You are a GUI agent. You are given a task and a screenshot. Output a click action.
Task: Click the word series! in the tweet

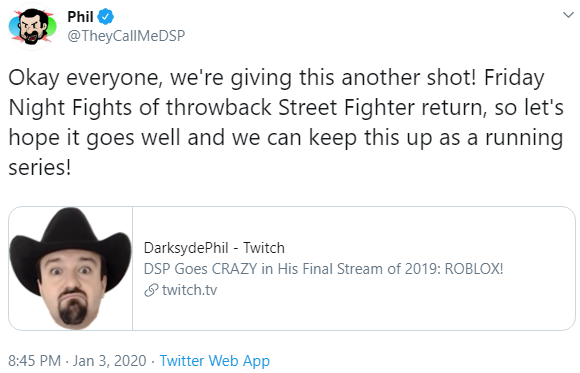click(40, 168)
